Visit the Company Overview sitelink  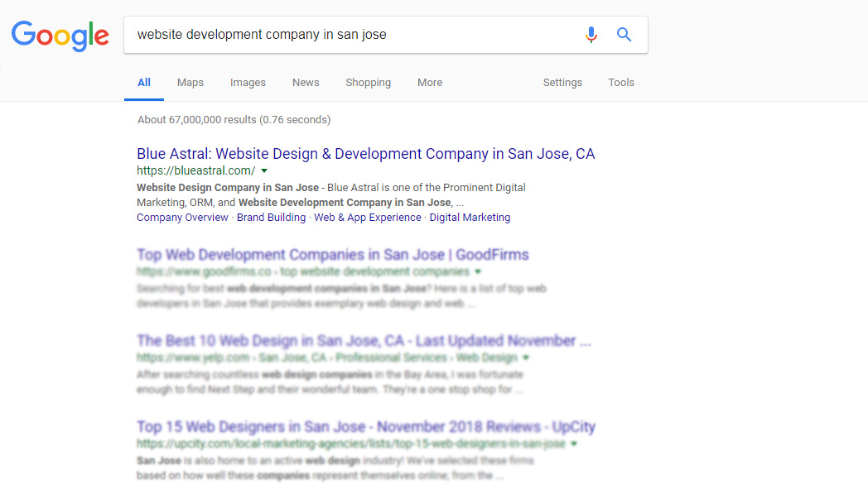tap(183, 218)
